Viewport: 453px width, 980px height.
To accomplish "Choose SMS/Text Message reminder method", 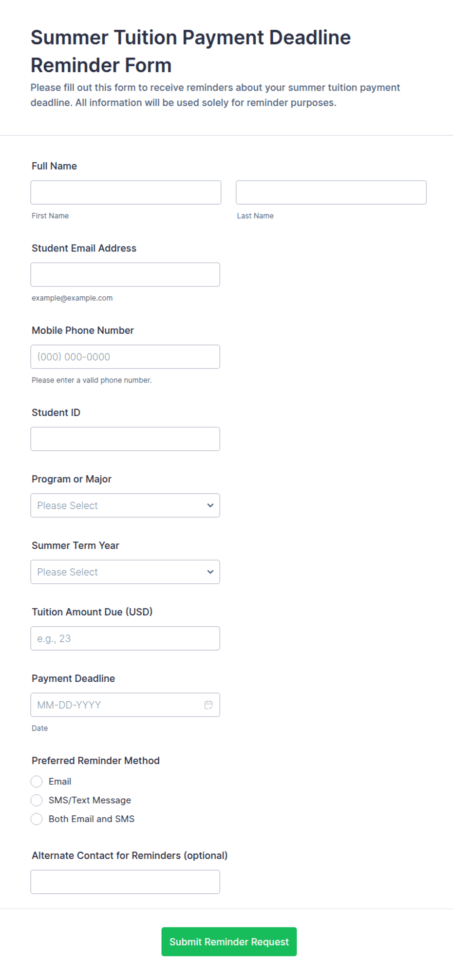I will click(x=37, y=800).
